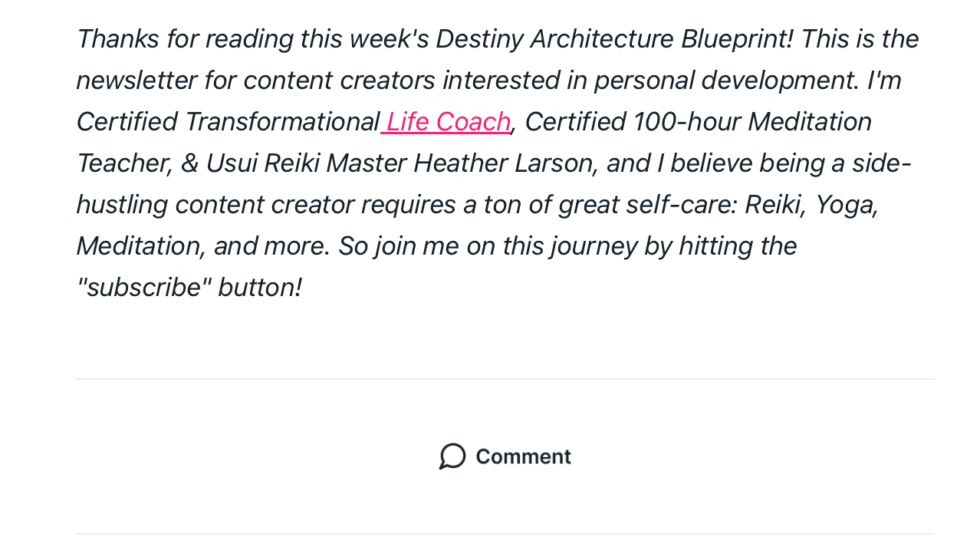980x540 pixels.
Task: Click the name Heather Larson
Action: 504,163
